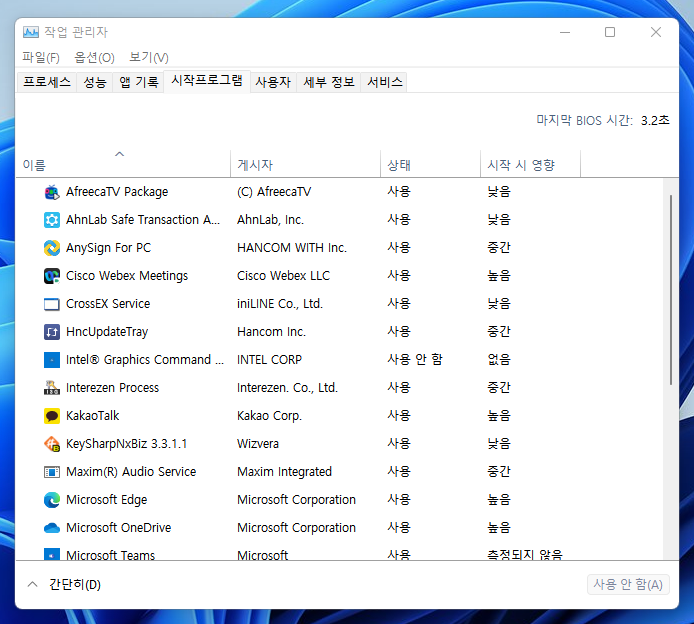Click the Intel Graphics Command icon
The image size is (694, 624).
pyautogui.click(x=52, y=360)
